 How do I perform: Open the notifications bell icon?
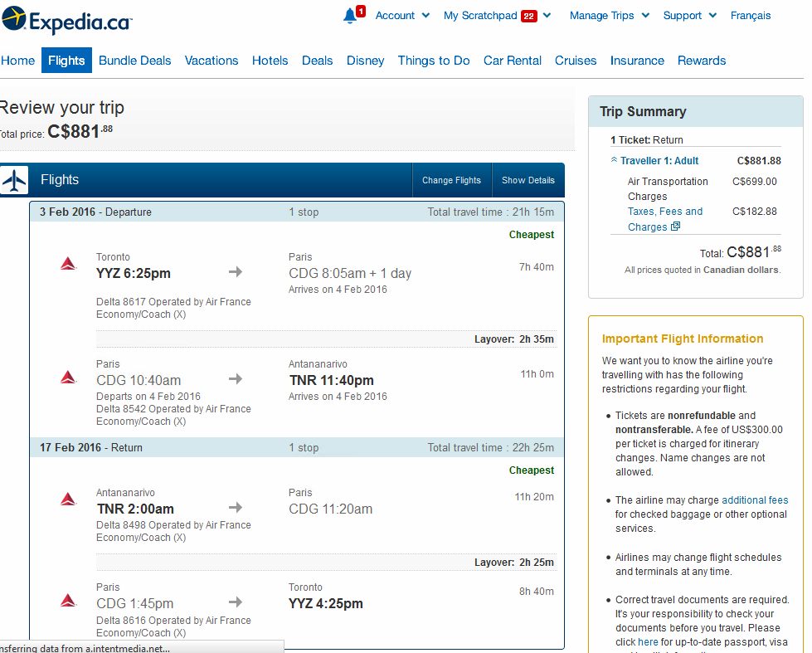pos(349,16)
